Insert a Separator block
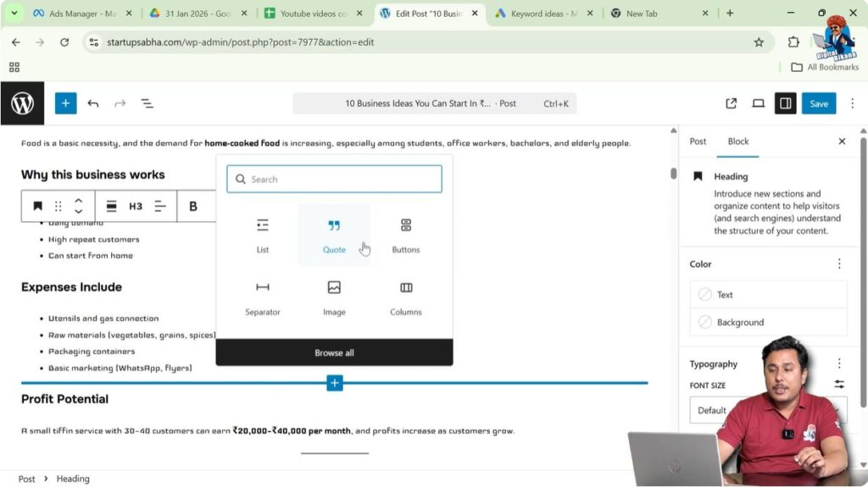This screenshot has width=868, height=487. [x=263, y=298]
